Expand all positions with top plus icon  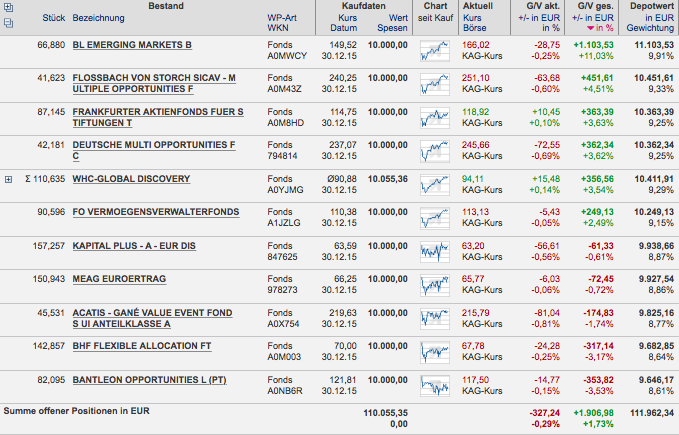[8, 7]
